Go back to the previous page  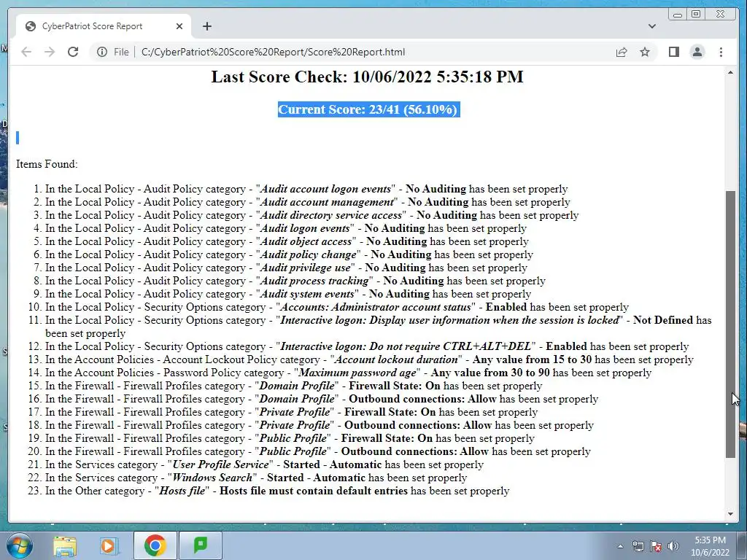(26, 52)
